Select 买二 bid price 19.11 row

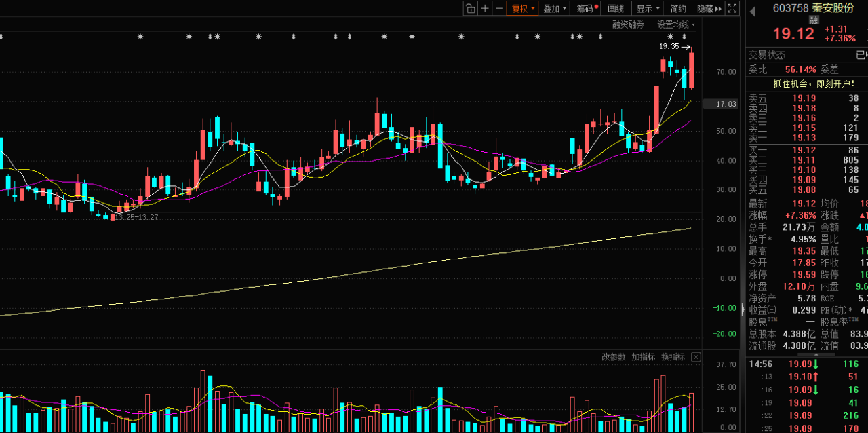coord(807,160)
